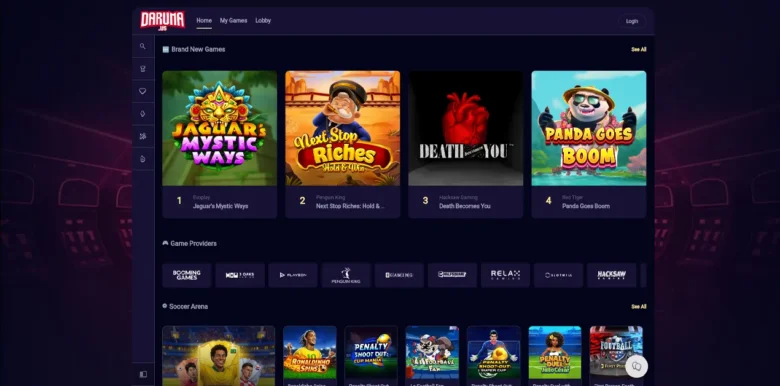The width and height of the screenshot is (780, 386).
Task: Open the large soccer player cards banner
Action: coord(219,356)
